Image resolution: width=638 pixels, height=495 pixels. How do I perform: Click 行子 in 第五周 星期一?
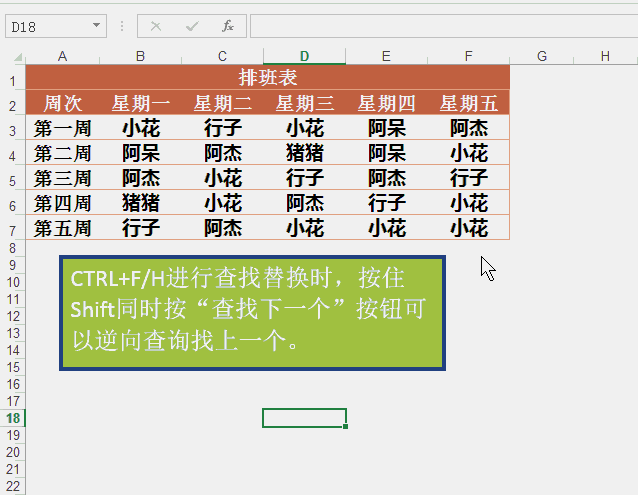pyautogui.click(x=140, y=228)
